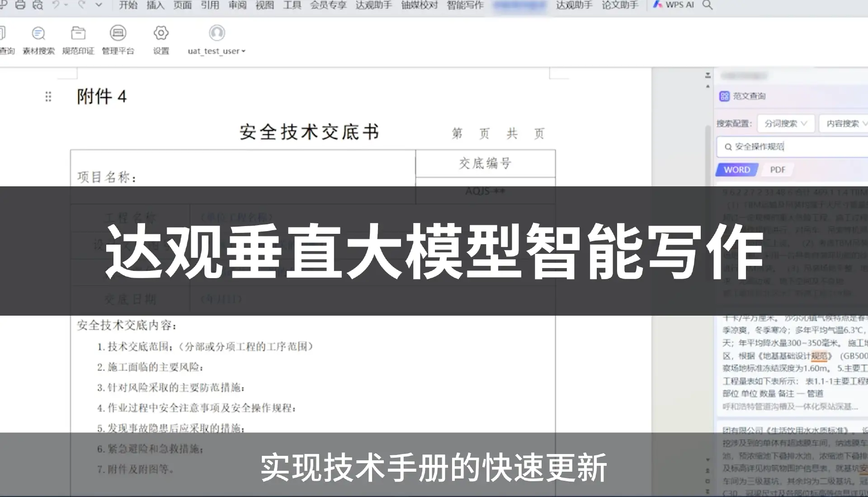
Task: Click the search magnifier beside WPS AI
Action: pos(708,5)
